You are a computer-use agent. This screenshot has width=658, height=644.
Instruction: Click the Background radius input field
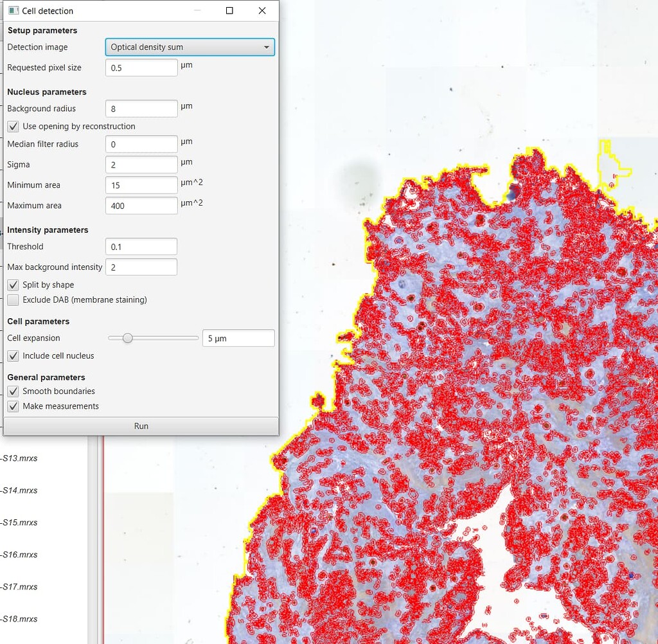pos(141,108)
